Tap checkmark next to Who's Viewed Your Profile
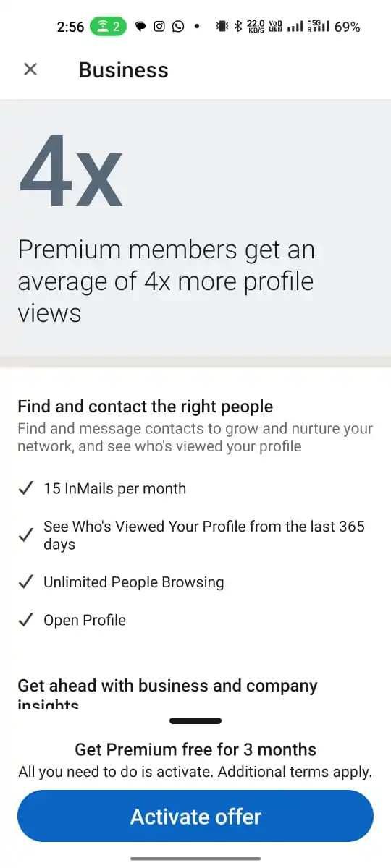 25,535
